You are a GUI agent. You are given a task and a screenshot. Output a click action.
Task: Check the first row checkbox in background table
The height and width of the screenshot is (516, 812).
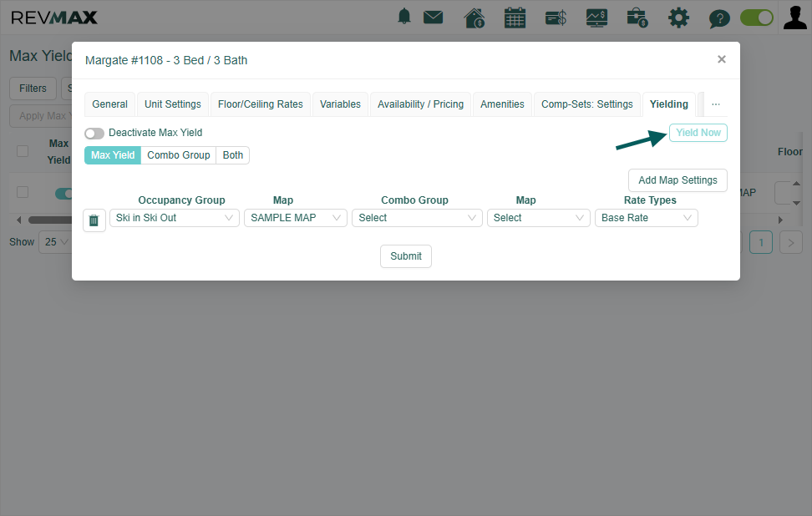coord(23,192)
